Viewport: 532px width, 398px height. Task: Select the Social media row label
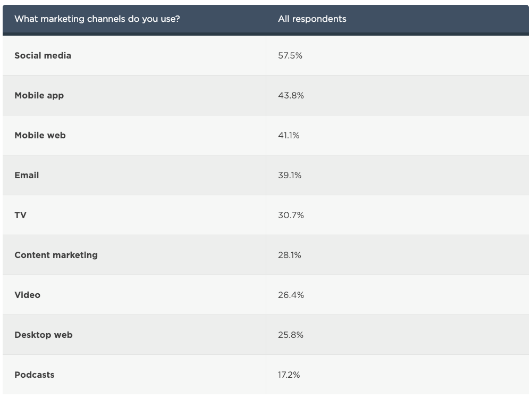pyautogui.click(x=43, y=55)
